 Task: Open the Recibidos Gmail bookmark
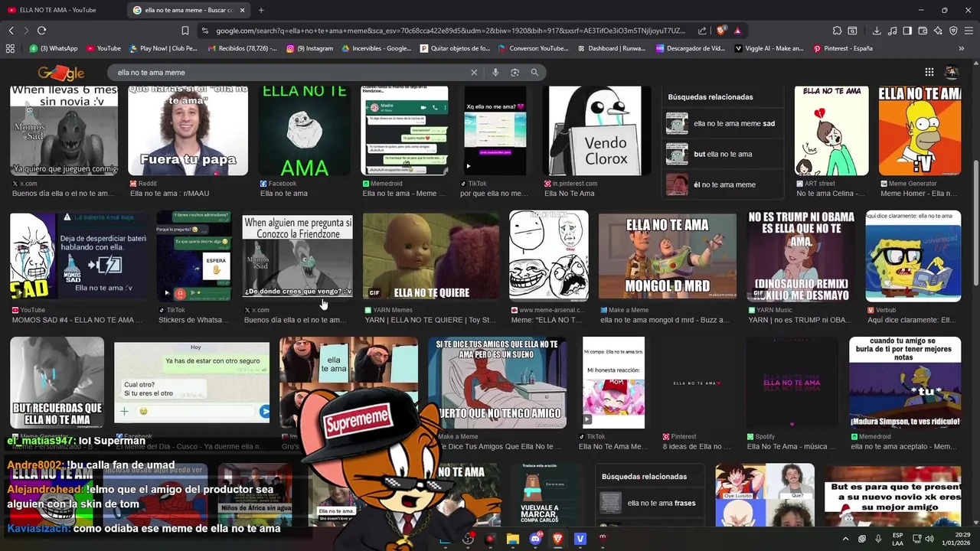pyautogui.click(x=241, y=48)
